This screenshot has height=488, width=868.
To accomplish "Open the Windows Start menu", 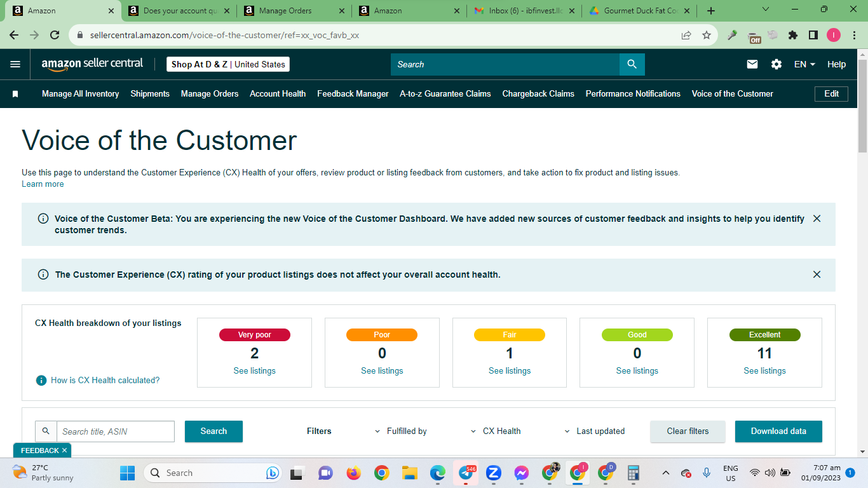I will [128, 473].
